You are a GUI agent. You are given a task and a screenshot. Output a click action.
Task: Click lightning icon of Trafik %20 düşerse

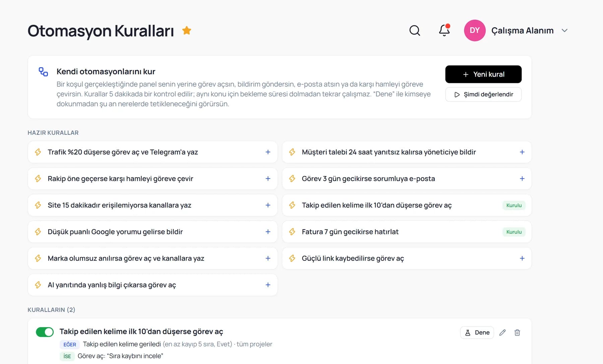[x=38, y=152]
